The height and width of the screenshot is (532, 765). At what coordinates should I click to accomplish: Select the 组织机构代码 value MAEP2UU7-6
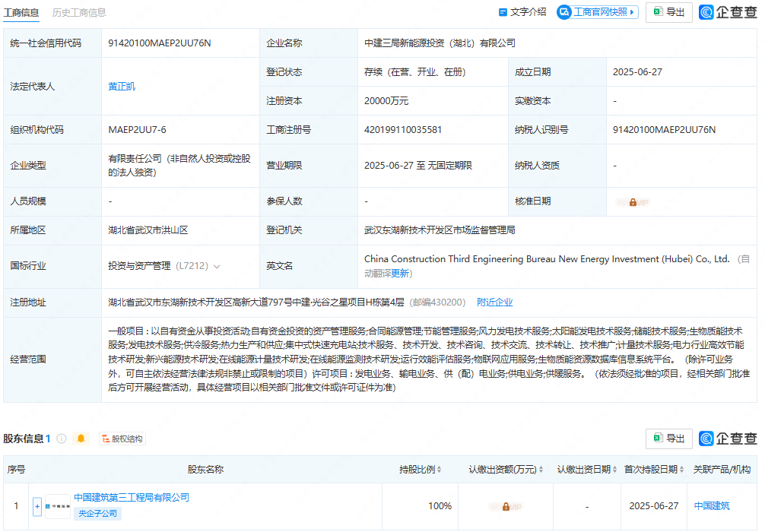(x=137, y=130)
